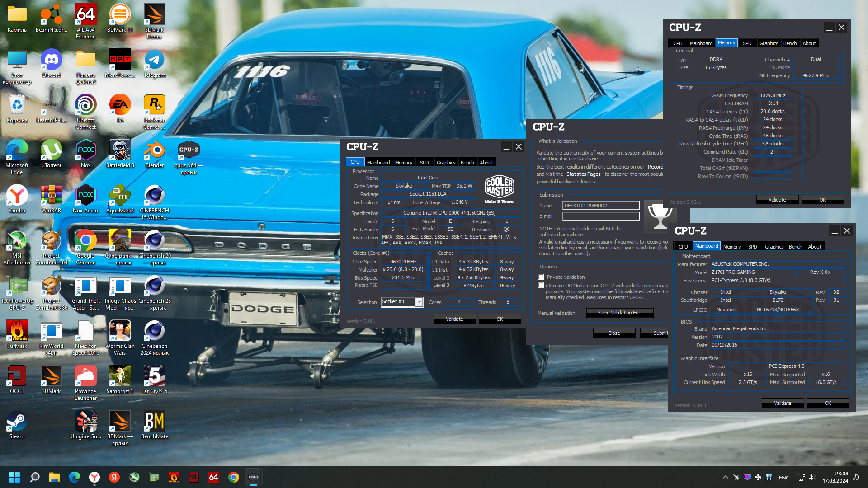Launch Ubisoft Connect shortcut

85,112
